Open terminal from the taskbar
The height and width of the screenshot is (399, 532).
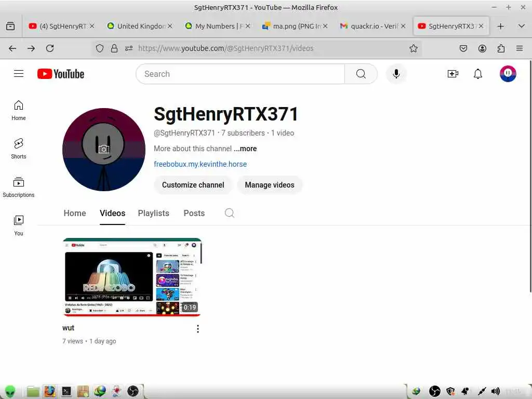coord(66,392)
